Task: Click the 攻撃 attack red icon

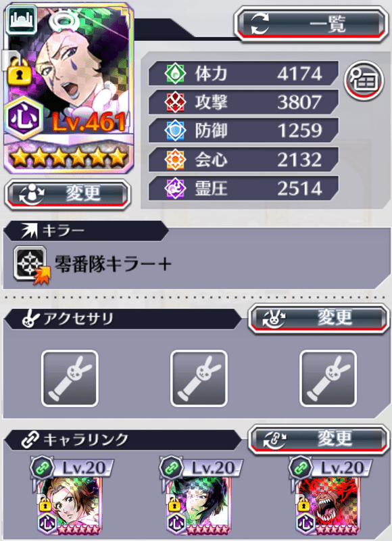Action: tap(175, 102)
